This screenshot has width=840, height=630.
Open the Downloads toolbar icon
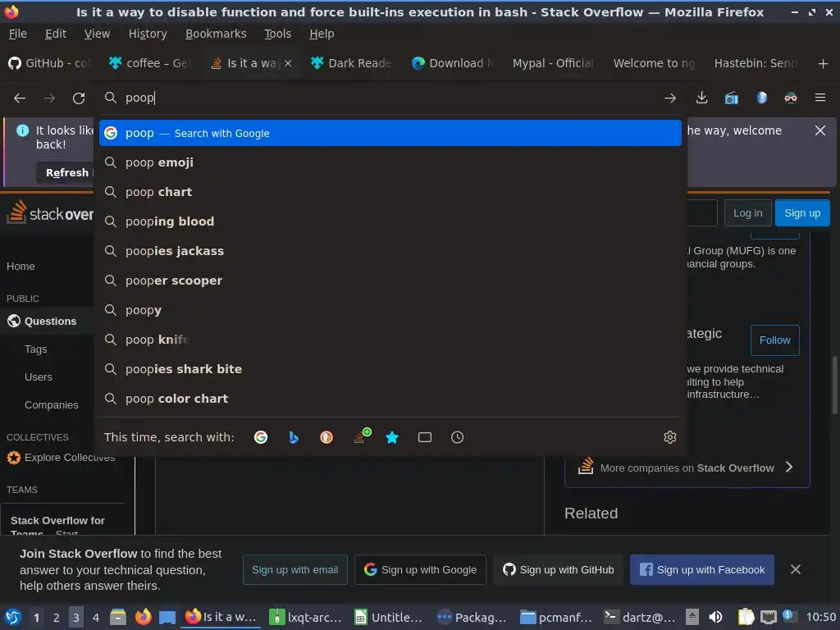pyautogui.click(x=702, y=98)
